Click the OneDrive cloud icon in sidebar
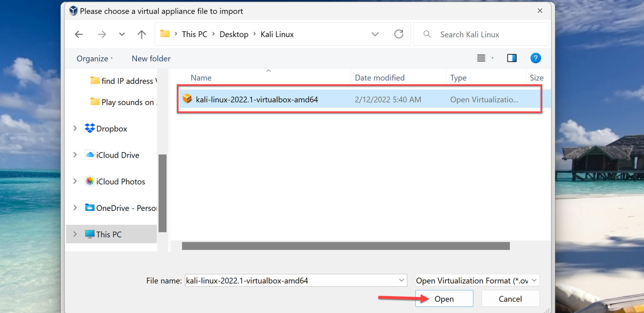The image size is (644, 313). tap(90, 207)
